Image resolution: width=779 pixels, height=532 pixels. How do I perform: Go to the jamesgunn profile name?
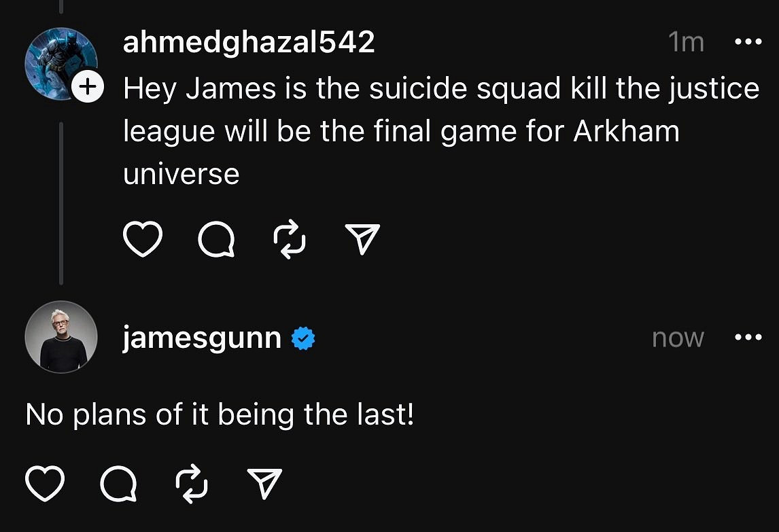pyautogui.click(x=202, y=338)
